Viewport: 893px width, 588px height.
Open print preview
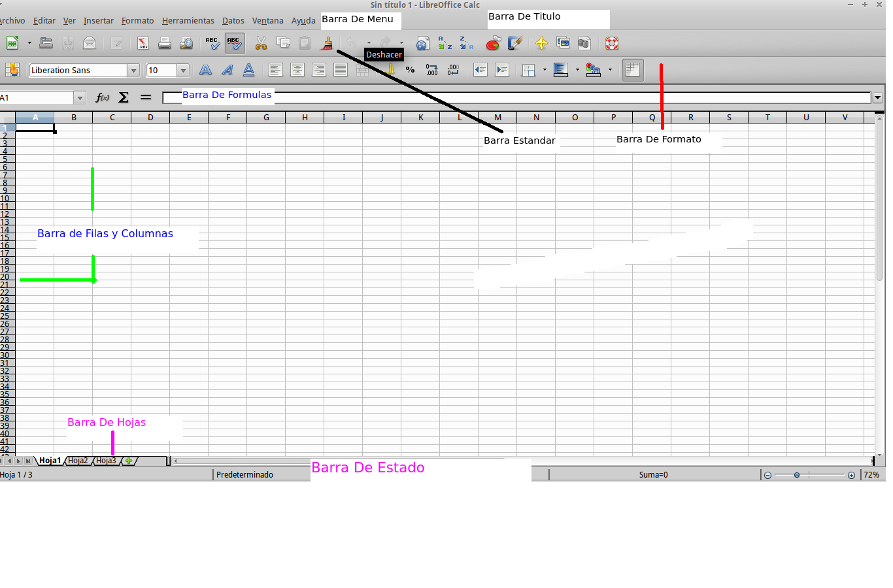click(186, 43)
